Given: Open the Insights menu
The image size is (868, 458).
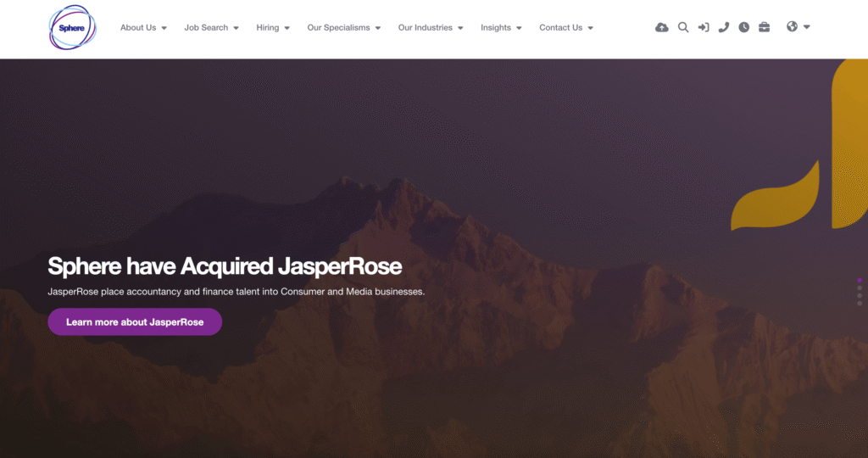Looking at the screenshot, I should click(x=495, y=28).
